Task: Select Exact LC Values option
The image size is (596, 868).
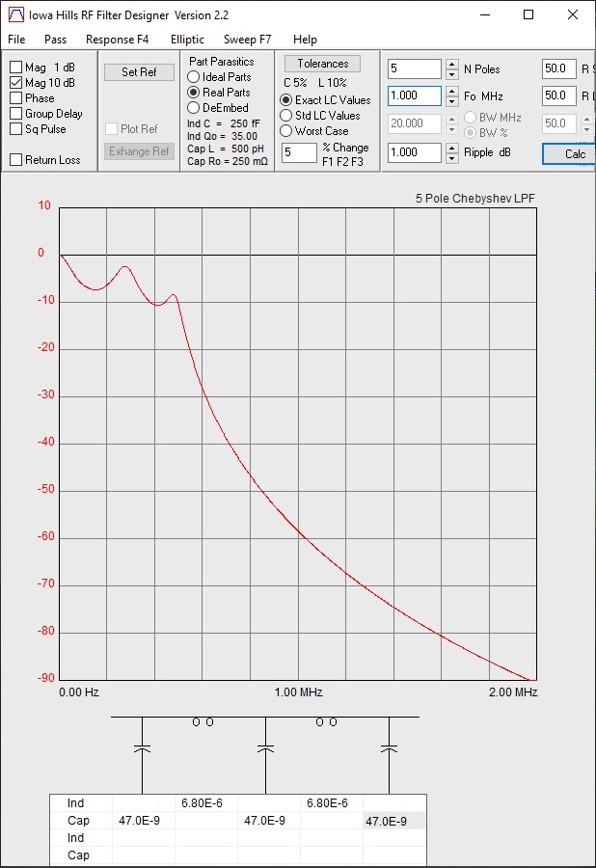Action: [x=285, y=100]
